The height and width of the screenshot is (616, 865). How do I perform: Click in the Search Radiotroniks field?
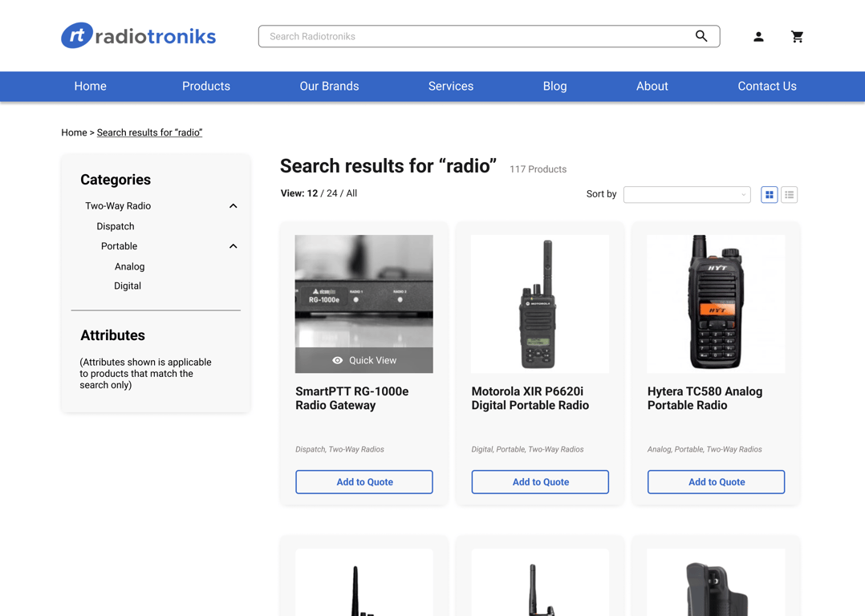click(x=489, y=36)
